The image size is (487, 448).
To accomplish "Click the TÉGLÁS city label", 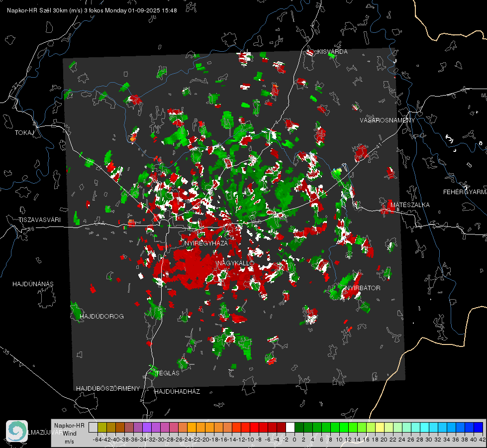I will click(168, 373).
